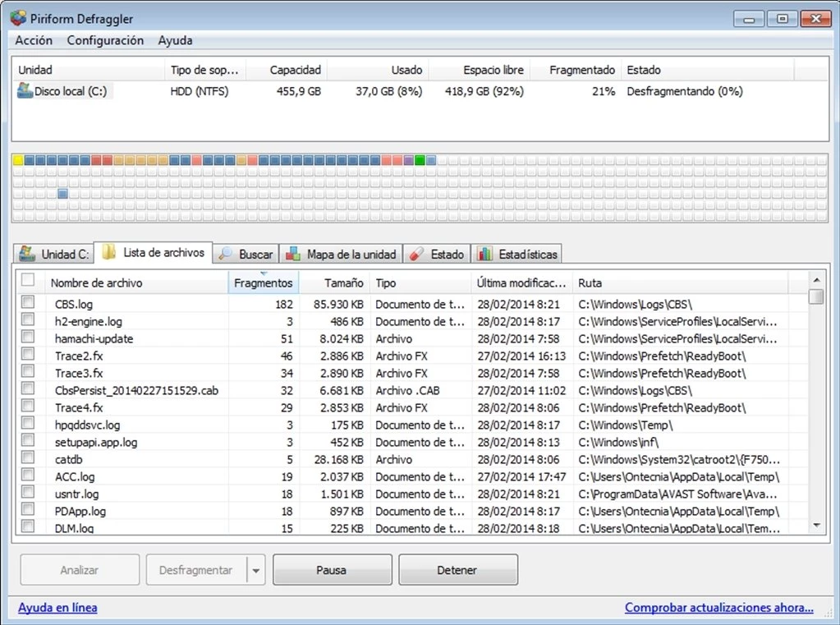The height and width of the screenshot is (625, 840).
Task: Click the Defraggler app icon in title bar
Action: pyautogui.click(x=18, y=18)
